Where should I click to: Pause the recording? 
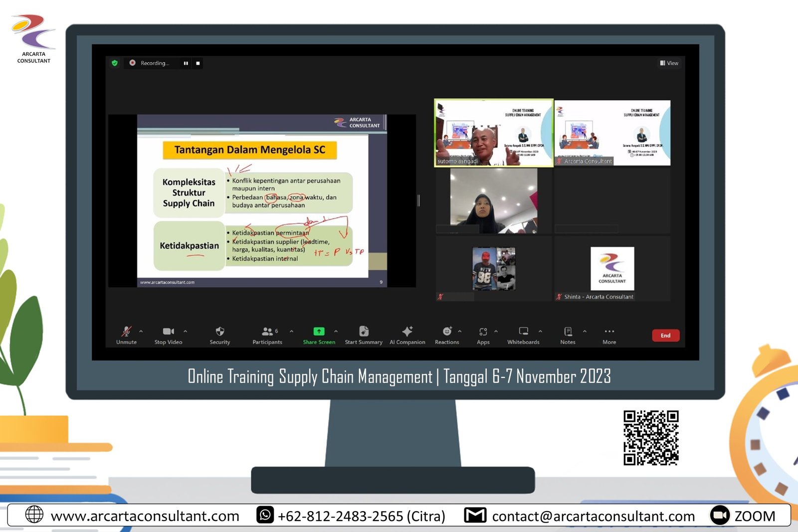click(x=186, y=63)
